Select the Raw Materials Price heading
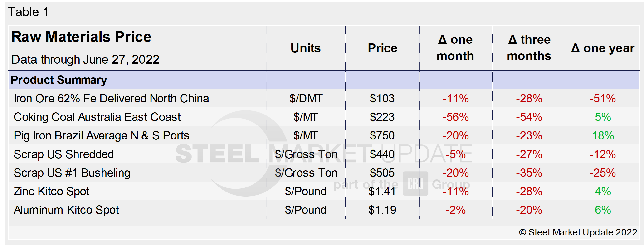Image resolution: width=644 pixels, height=245 pixels. 81,37
